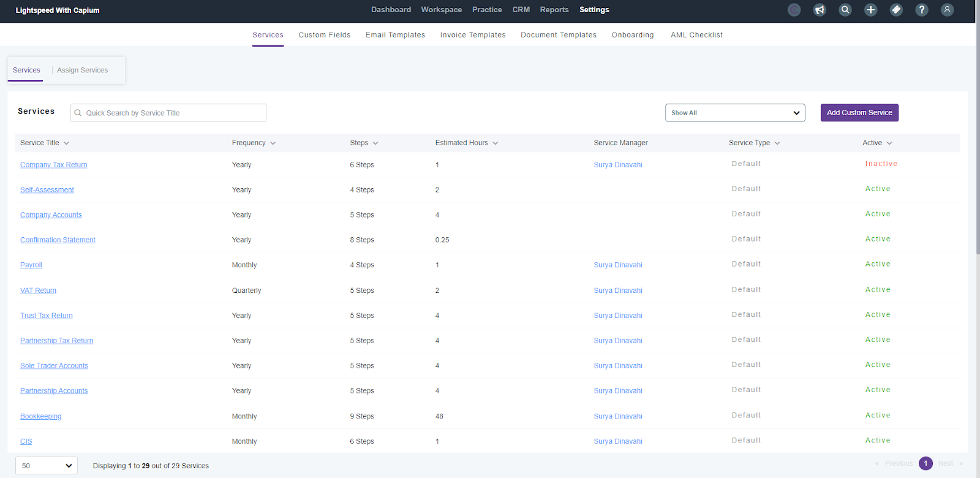Open the Show All filter dropdown

click(x=735, y=113)
